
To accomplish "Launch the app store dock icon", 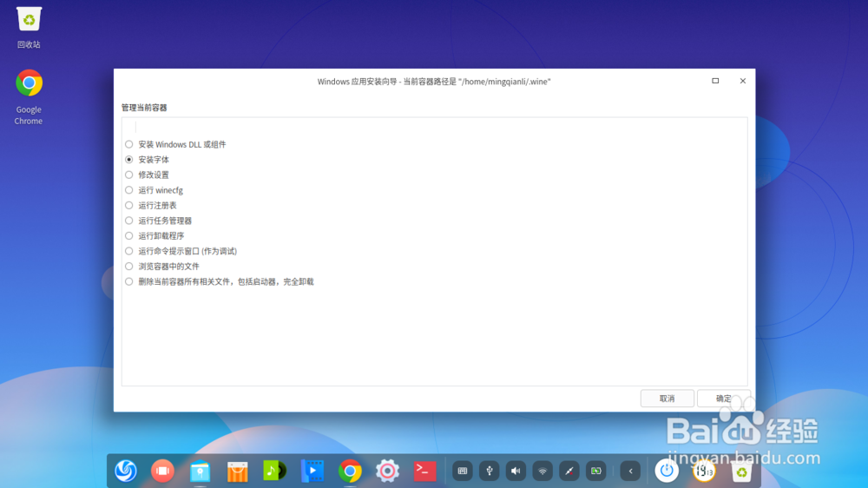I will coord(238,472).
